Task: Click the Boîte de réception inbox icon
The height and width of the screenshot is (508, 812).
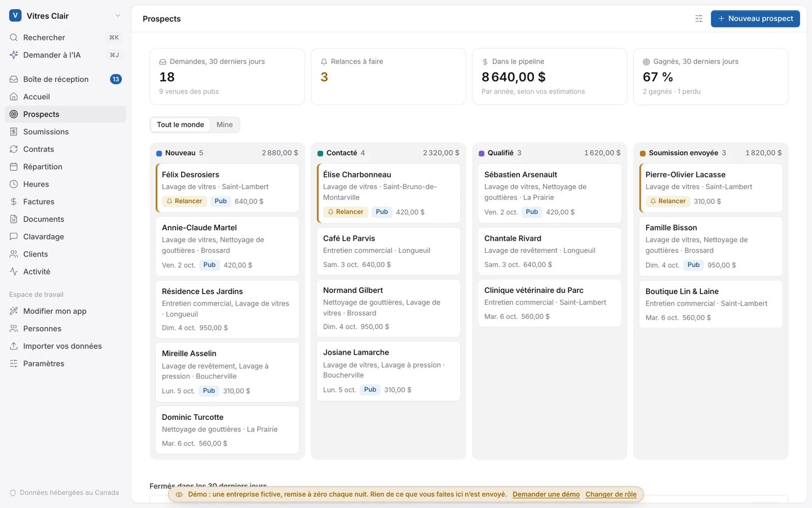Action: 14,79
